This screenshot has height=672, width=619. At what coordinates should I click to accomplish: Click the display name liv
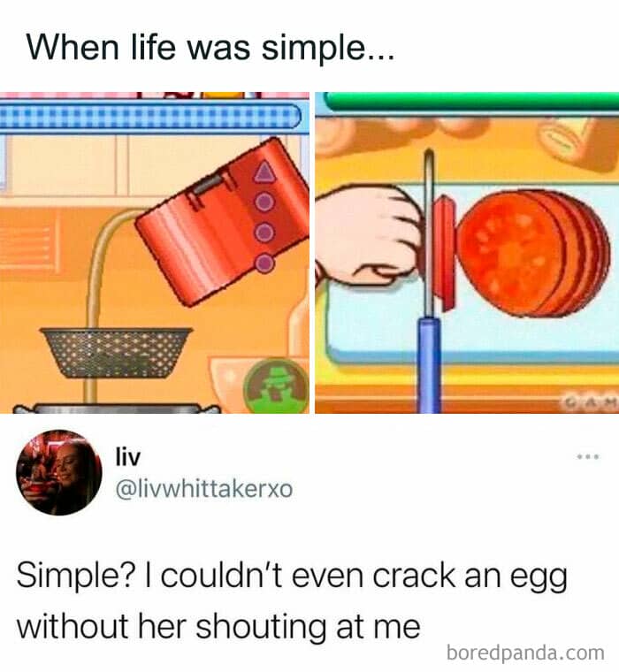click(127, 457)
